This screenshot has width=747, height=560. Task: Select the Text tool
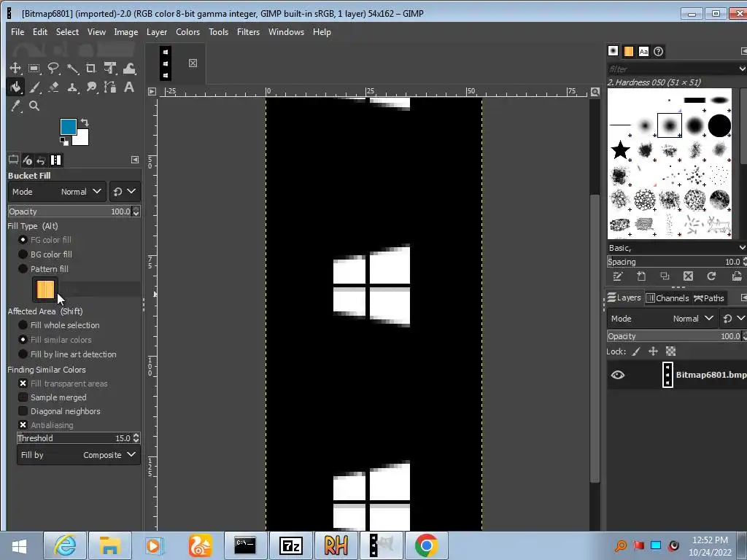(x=129, y=87)
